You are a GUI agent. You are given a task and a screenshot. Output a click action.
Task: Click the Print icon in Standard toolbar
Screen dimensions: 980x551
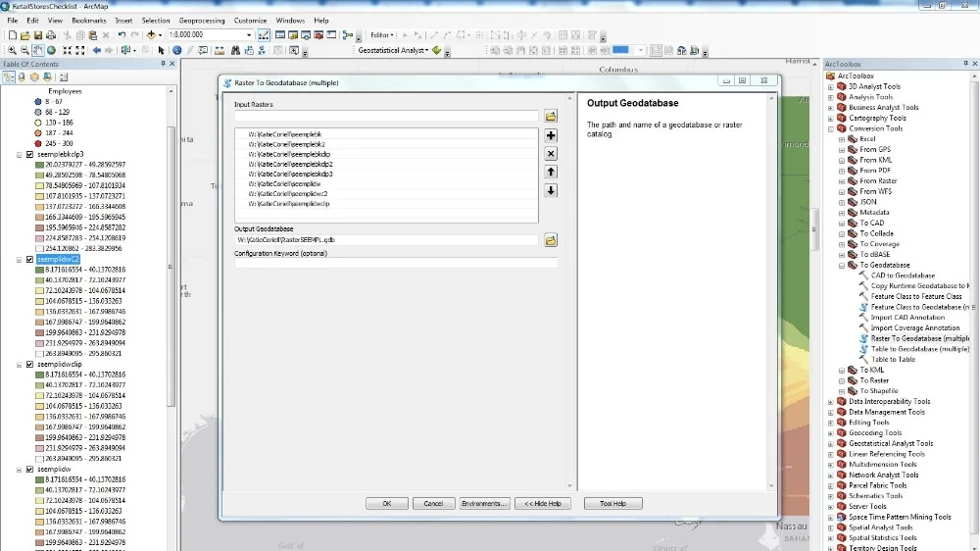pos(51,35)
